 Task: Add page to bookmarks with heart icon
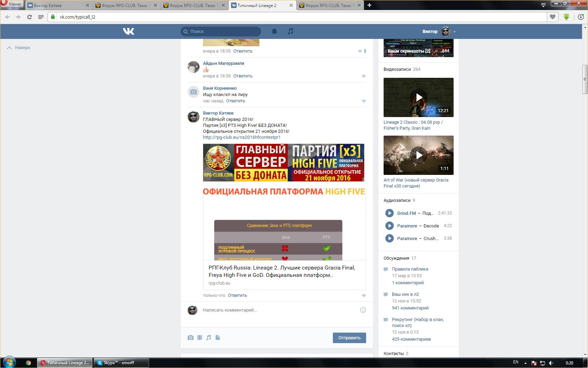coord(553,17)
